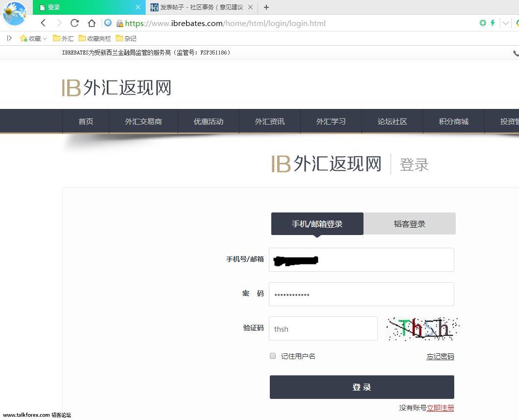Expand the 收藏 favorites dropdown
This screenshot has width=519, height=420.
tap(33, 38)
